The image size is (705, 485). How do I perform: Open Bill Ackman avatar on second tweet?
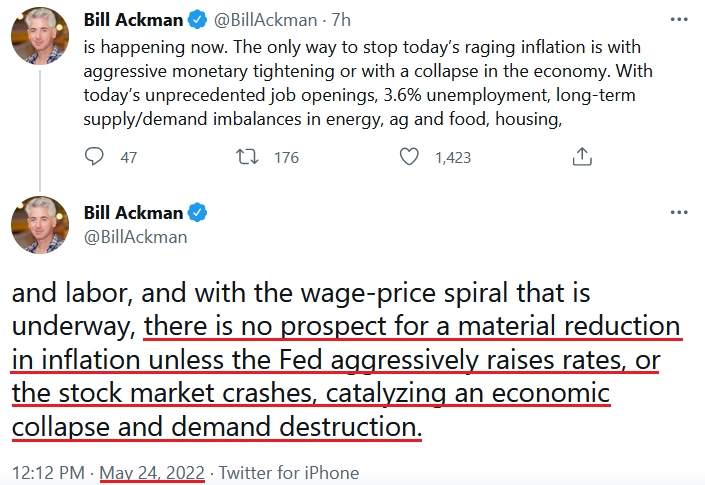click(40, 225)
